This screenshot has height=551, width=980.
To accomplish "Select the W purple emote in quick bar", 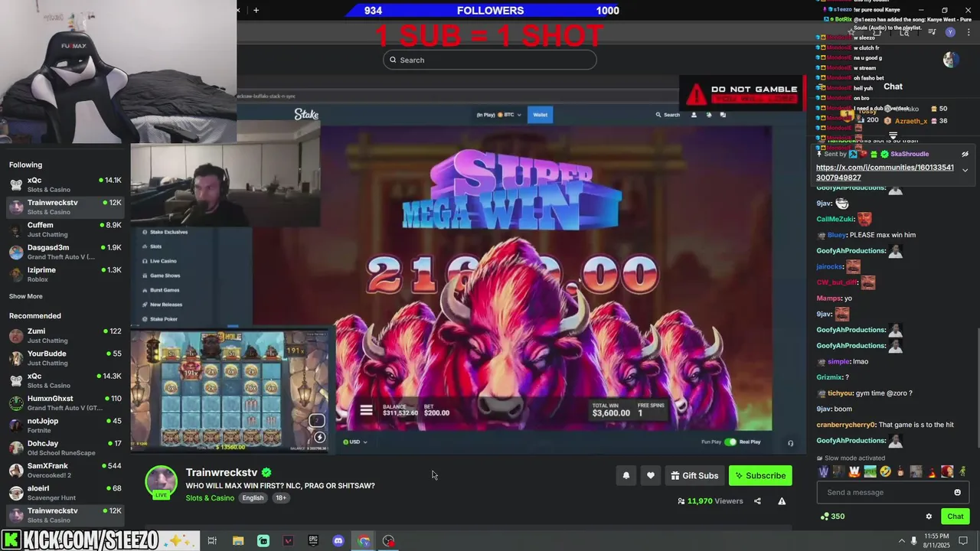I will 824,471.
